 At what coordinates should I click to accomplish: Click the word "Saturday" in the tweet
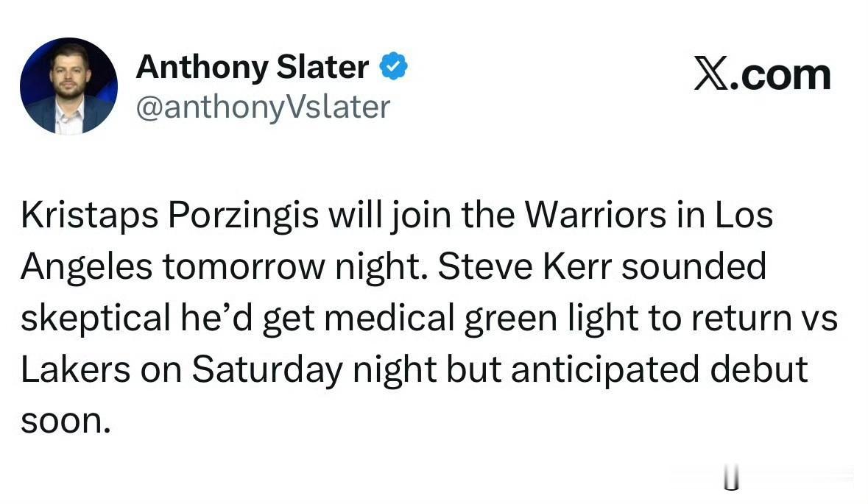pyautogui.click(x=268, y=370)
